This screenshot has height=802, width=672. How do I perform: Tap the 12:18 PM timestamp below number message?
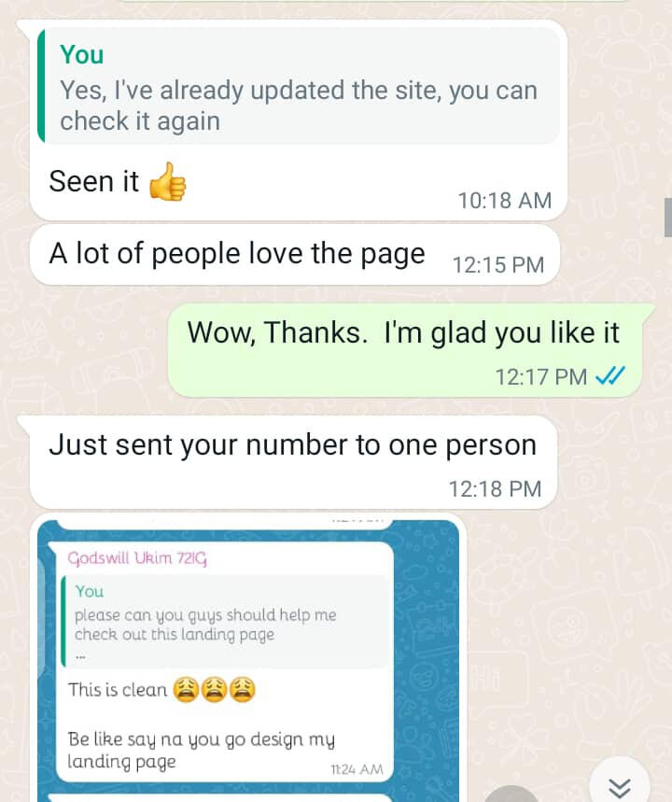pos(495,489)
